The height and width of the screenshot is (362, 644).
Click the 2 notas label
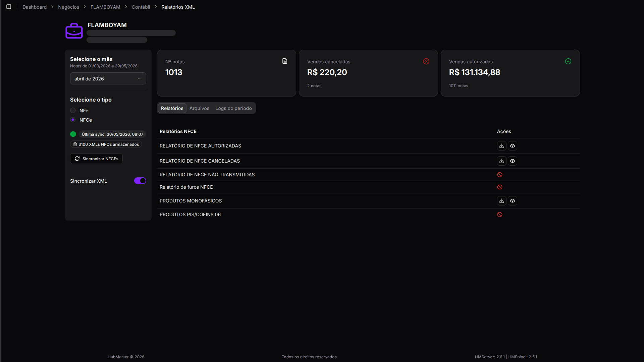[314, 86]
